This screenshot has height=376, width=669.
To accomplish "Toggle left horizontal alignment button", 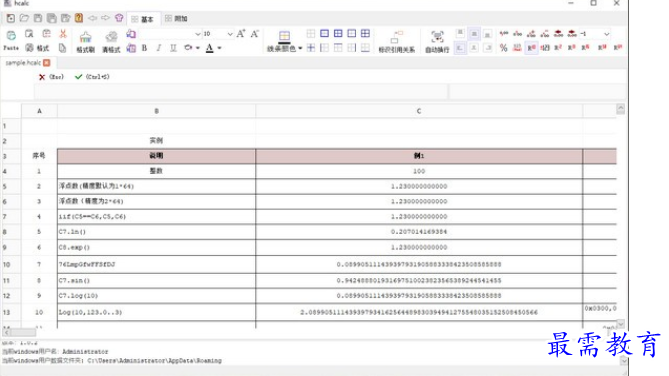I will pyautogui.click(x=460, y=48).
